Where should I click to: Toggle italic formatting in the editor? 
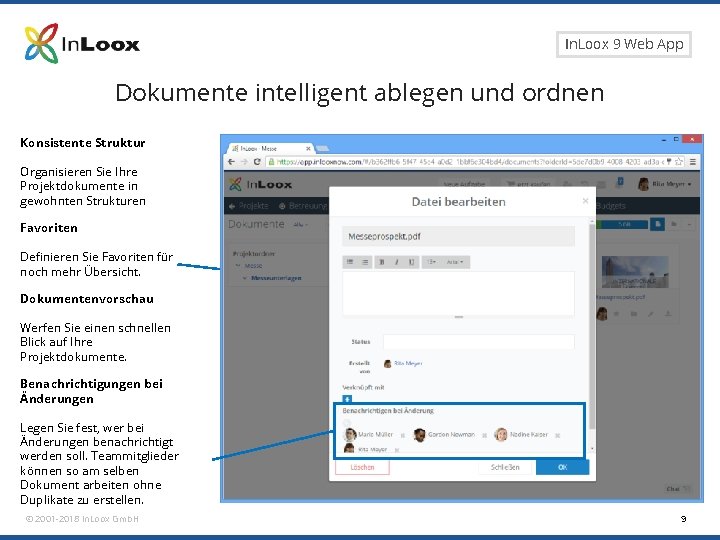click(x=396, y=262)
